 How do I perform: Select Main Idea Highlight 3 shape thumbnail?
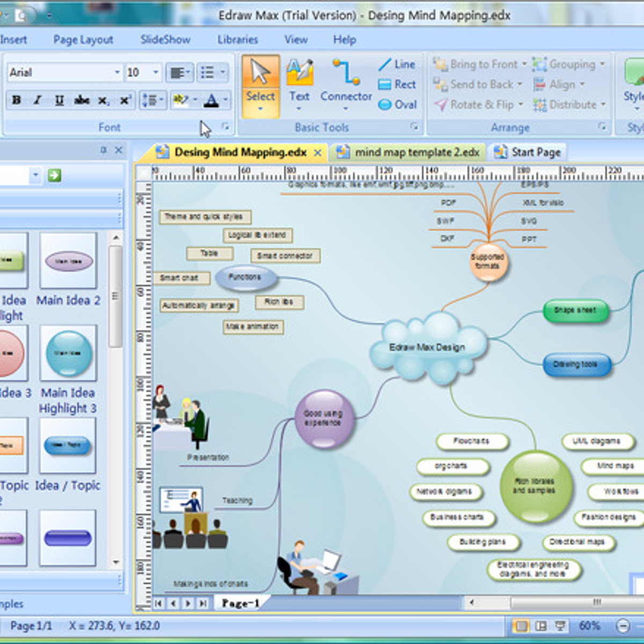click(x=68, y=353)
